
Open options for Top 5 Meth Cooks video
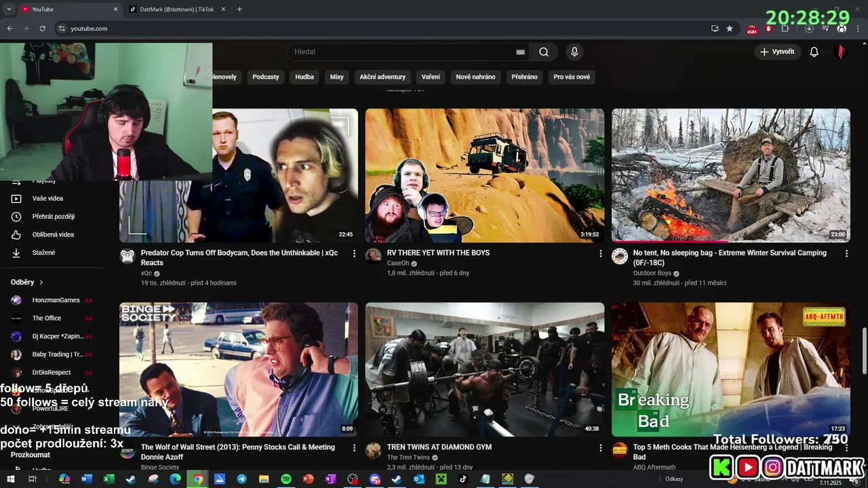(x=846, y=448)
